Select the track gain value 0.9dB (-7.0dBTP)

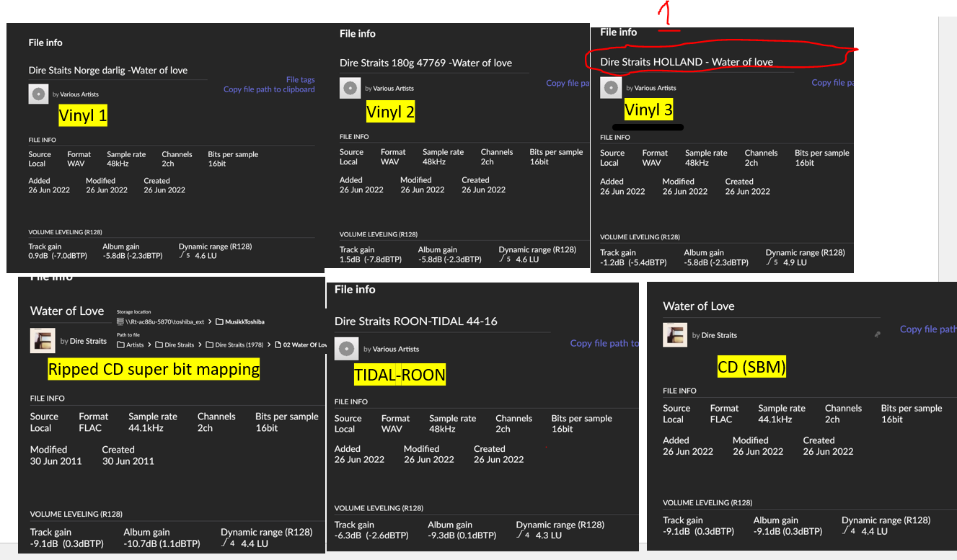pos(58,255)
